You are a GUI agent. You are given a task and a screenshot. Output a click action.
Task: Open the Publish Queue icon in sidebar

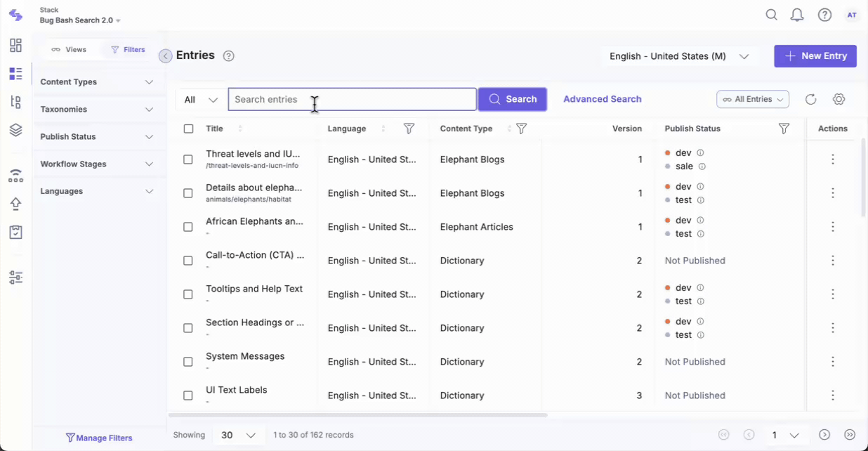(x=15, y=176)
